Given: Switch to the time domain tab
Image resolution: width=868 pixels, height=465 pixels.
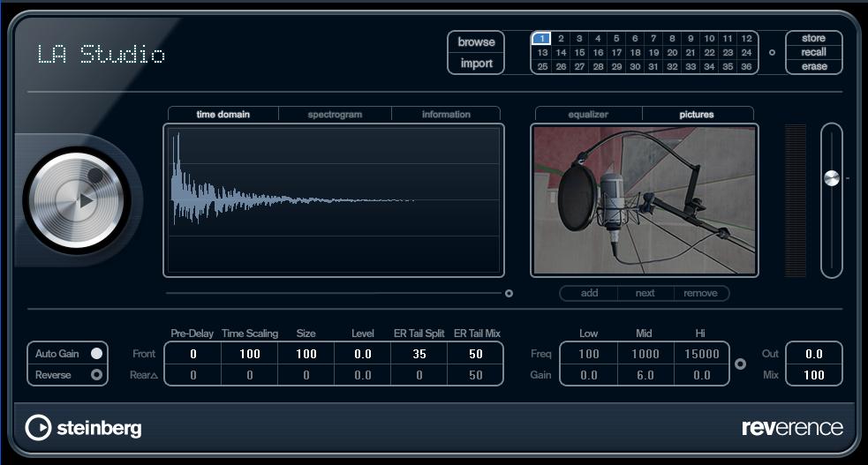Looking at the screenshot, I should tap(223, 115).
